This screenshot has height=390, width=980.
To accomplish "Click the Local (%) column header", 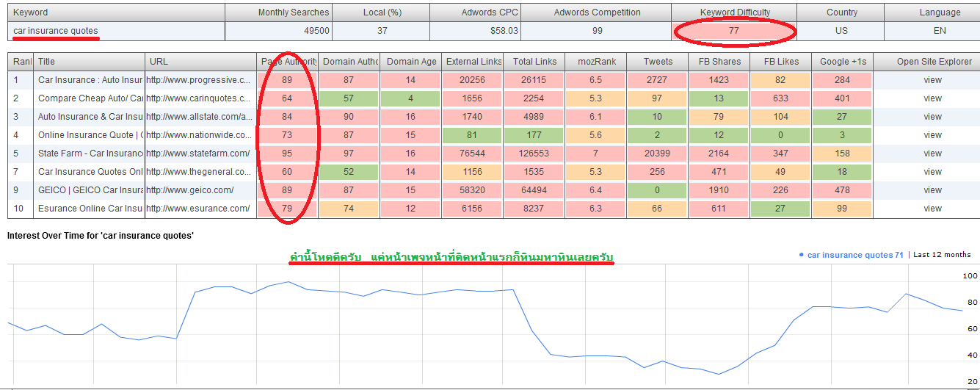I will click(381, 12).
